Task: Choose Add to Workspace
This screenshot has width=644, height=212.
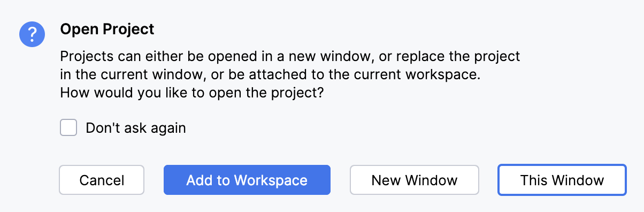Action: pyautogui.click(x=247, y=180)
